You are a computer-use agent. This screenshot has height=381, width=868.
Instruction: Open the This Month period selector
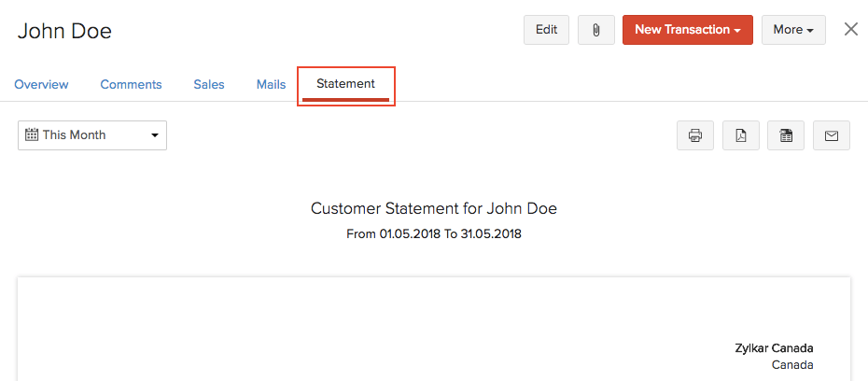pos(92,135)
